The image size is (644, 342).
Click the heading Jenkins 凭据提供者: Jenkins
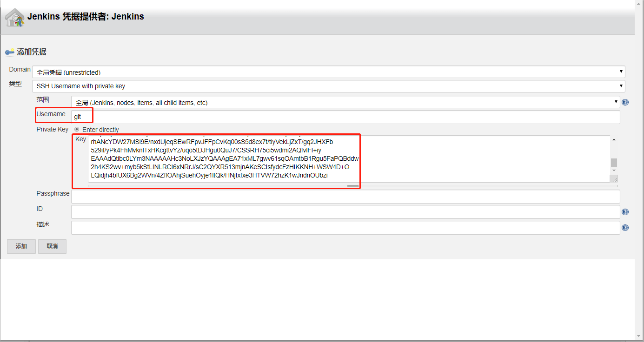(86, 17)
